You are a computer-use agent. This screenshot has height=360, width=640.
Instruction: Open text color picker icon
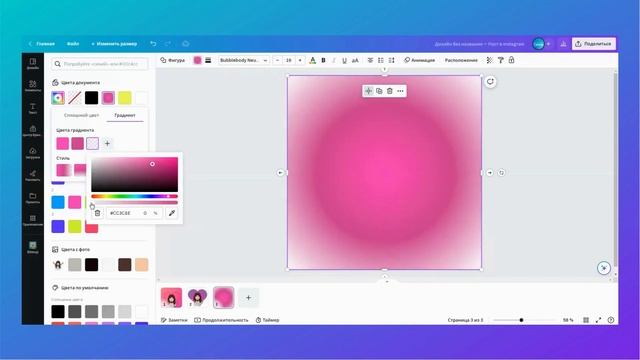click(x=312, y=60)
